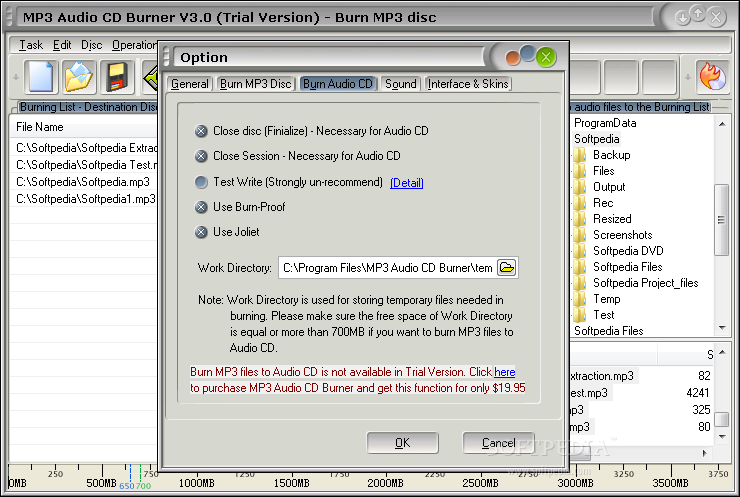The width and height of the screenshot is (740, 497).
Task: Click the Save floppy disk toolbar icon
Action: [116, 76]
